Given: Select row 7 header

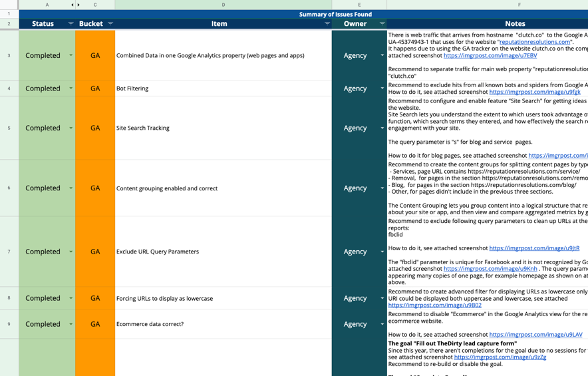Looking at the screenshot, I should pos(9,252).
